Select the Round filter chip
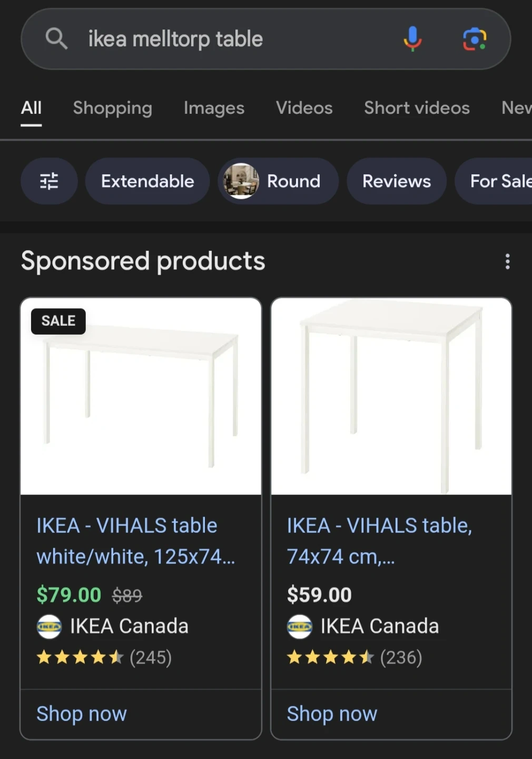532x759 pixels. pos(278,181)
